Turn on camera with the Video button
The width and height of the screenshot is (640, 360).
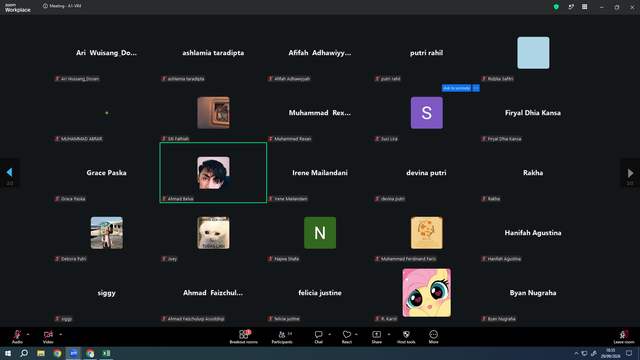48,337
